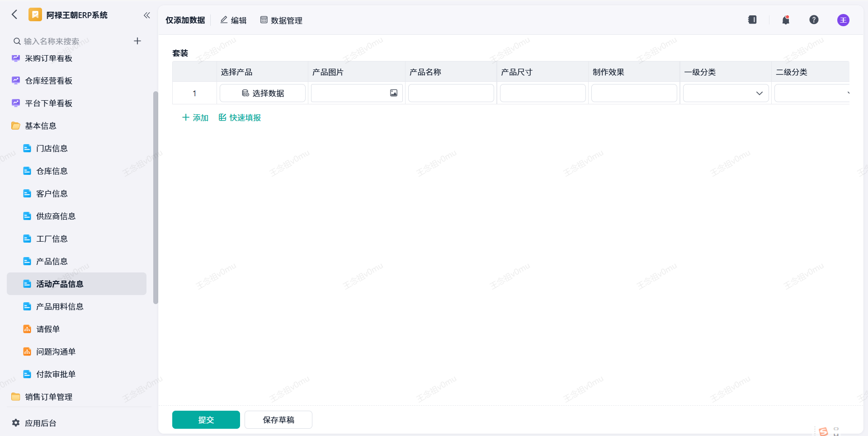The image size is (868, 436).
Task: Click the sidebar vertical scrollbar
Action: click(x=156, y=197)
